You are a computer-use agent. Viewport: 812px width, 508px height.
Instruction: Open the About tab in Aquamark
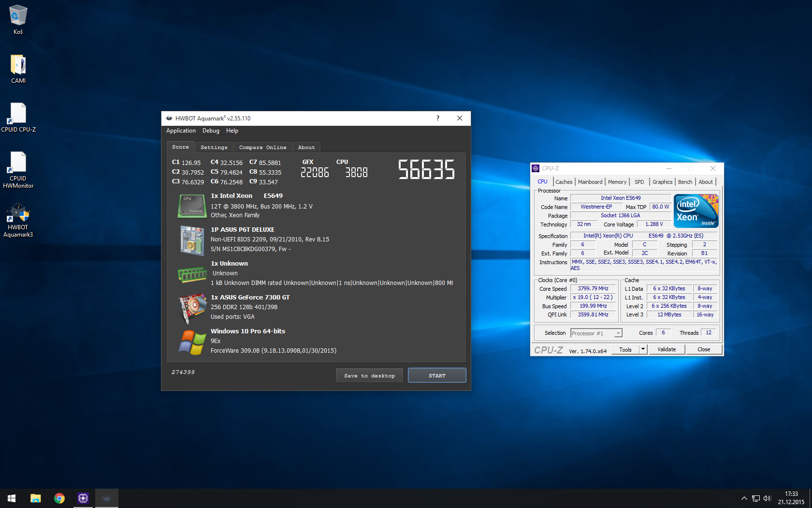tap(306, 147)
